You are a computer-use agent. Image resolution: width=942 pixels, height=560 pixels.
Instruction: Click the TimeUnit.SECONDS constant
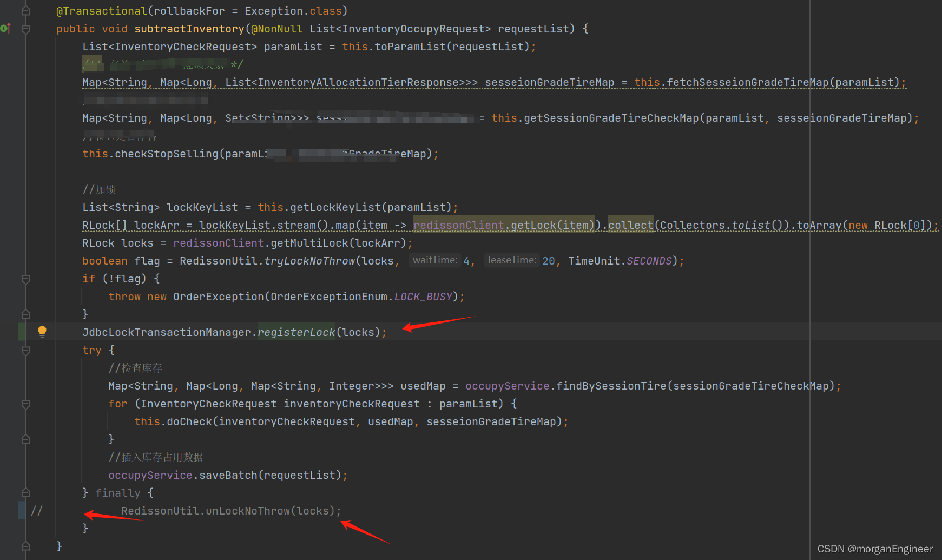pyautogui.click(x=620, y=261)
